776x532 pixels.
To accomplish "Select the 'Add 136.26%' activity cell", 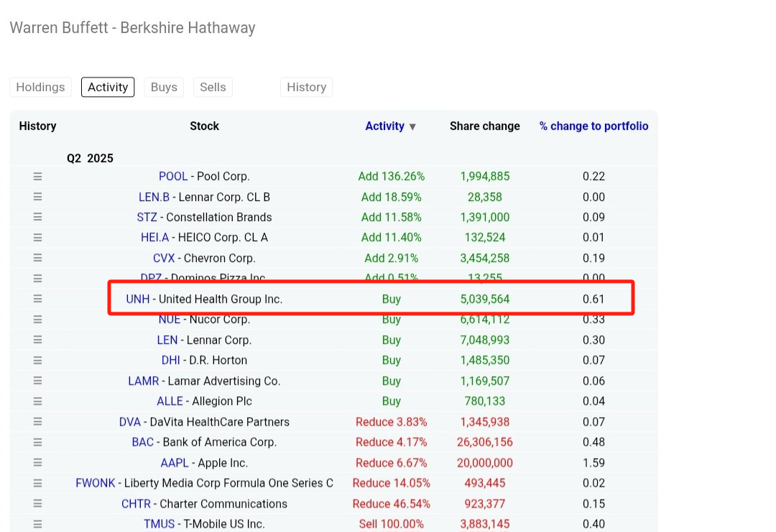I will pyautogui.click(x=392, y=177).
